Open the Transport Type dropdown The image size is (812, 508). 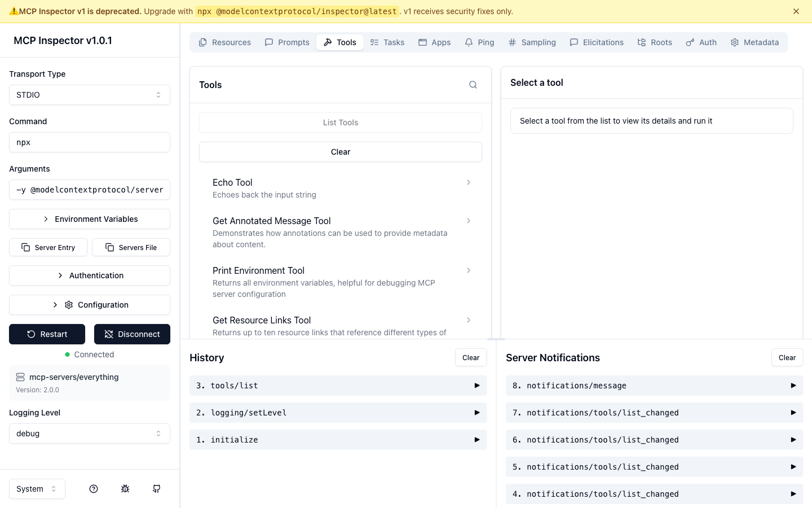90,95
